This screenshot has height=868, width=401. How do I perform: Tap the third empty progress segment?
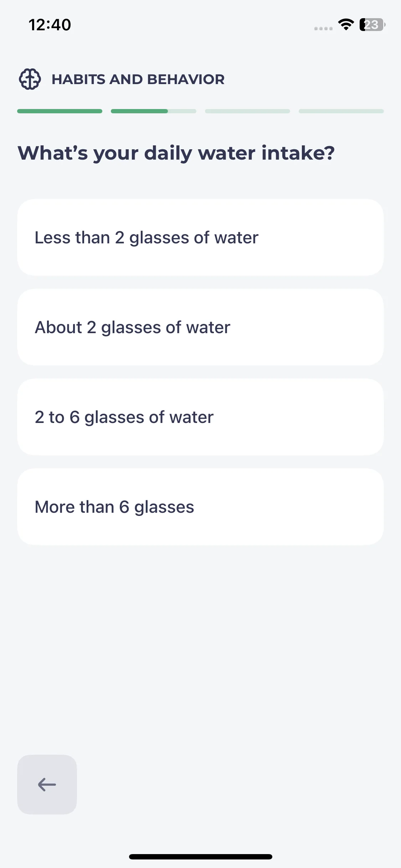[247, 111]
